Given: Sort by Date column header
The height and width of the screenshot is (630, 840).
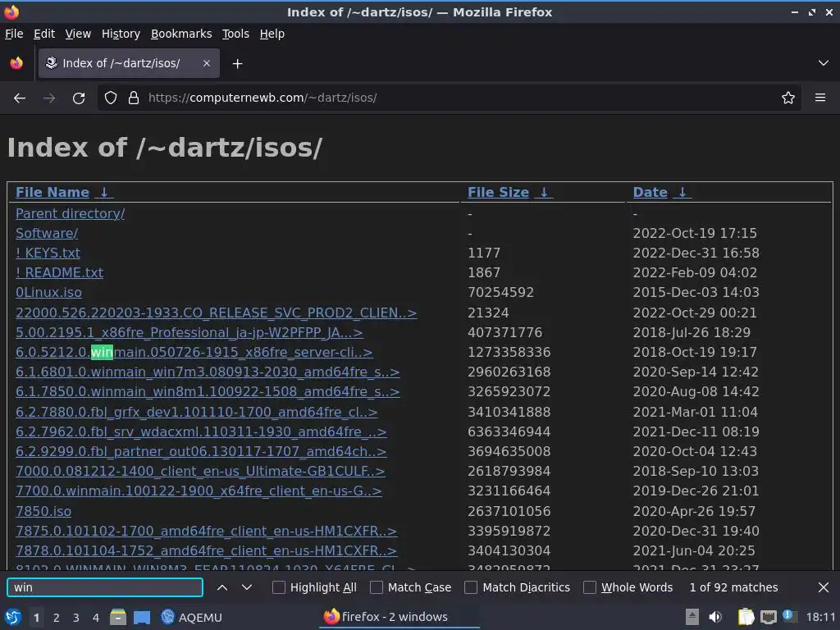Looking at the screenshot, I should 650,192.
